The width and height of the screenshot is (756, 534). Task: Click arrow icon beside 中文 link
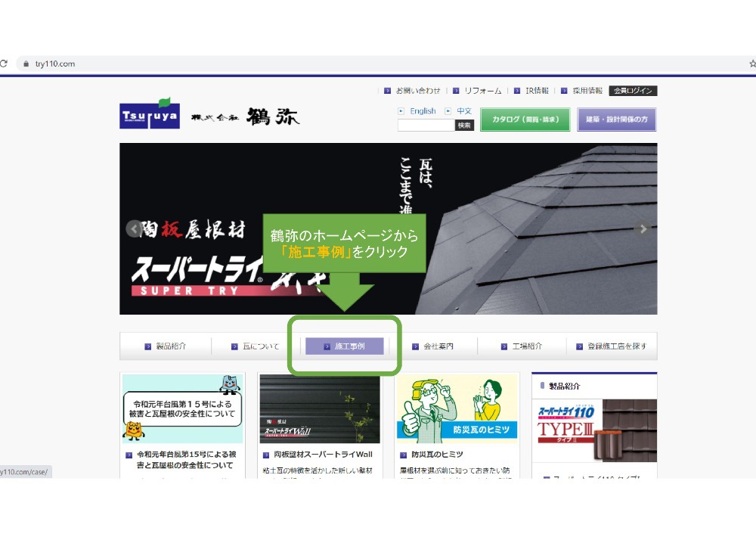click(448, 111)
